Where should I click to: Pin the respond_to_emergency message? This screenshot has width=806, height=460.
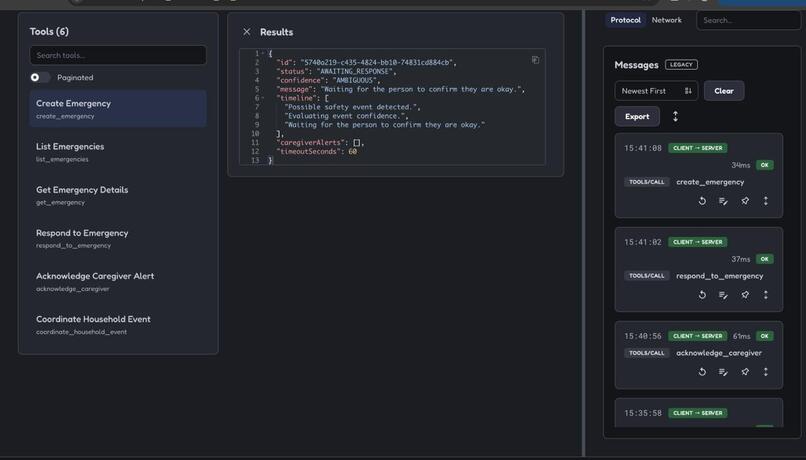coord(745,295)
